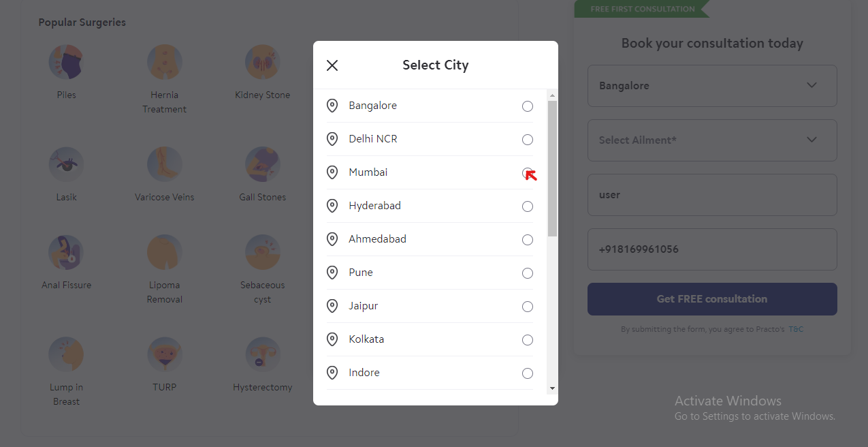Pick the Pune radio button

[528, 273]
